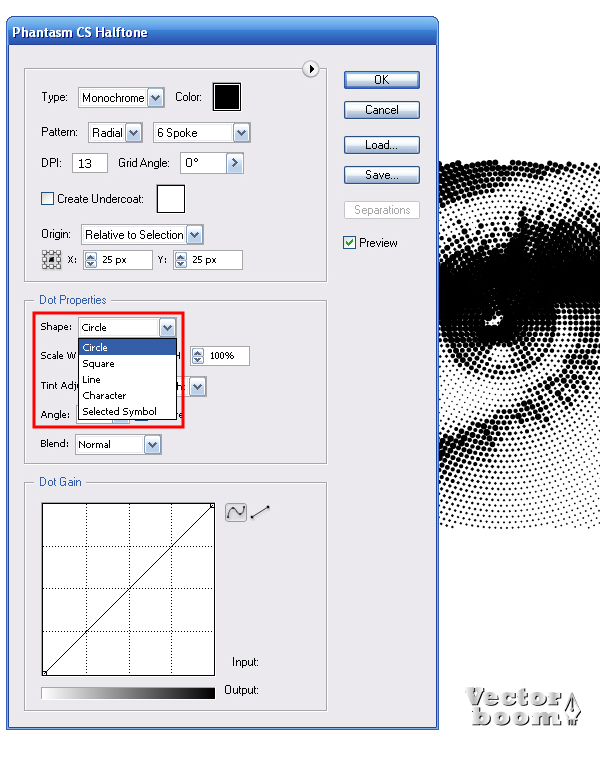The height and width of the screenshot is (764, 600).
Task: Click the Load... button
Action: click(x=382, y=145)
